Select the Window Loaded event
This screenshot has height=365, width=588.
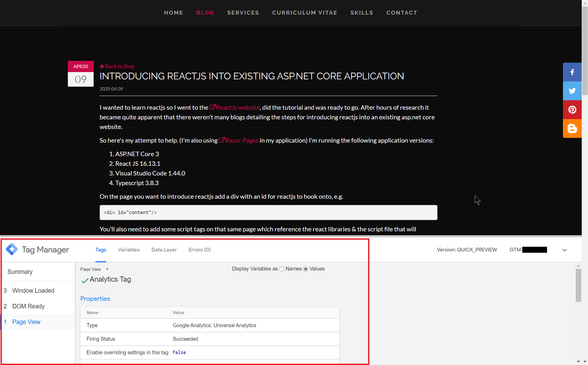click(38, 291)
